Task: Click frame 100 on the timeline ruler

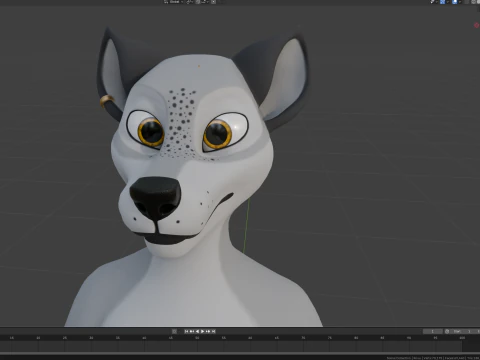Action: click(x=462, y=338)
